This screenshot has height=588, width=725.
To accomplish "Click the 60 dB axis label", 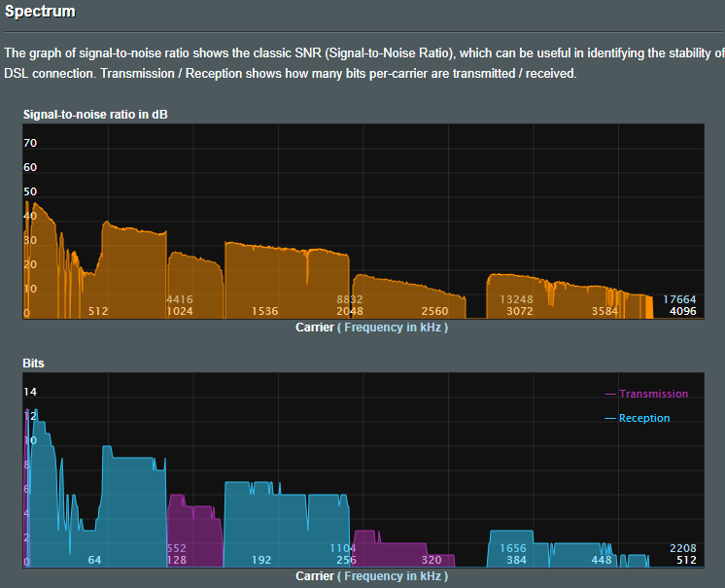I will click(30, 167).
